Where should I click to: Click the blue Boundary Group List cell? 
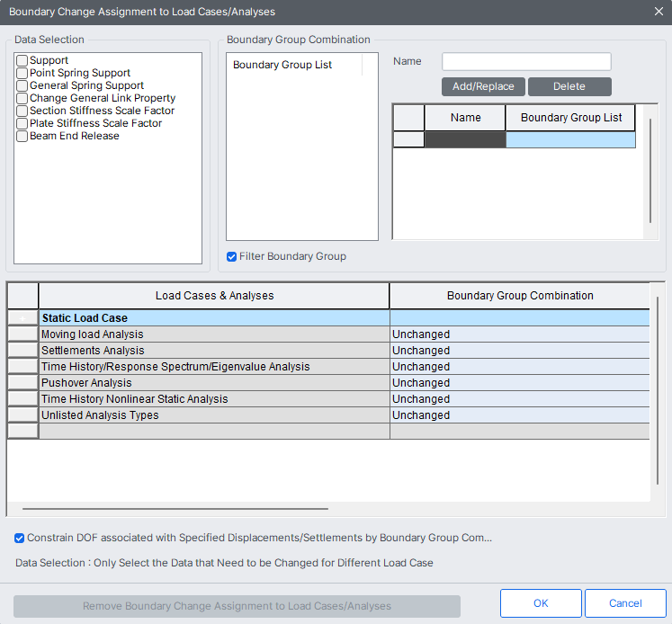click(571, 140)
